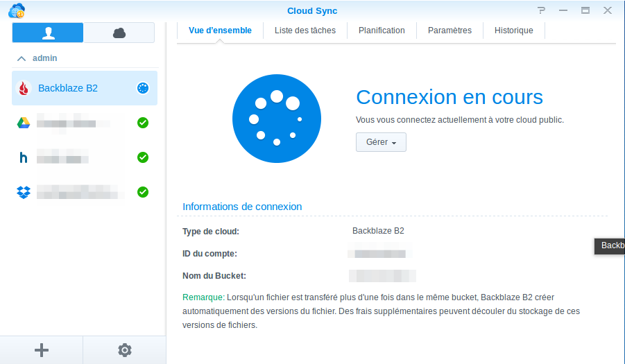Click the Google Drive green status checkmark
This screenshot has height=364, width=625.
coord(143,123)
